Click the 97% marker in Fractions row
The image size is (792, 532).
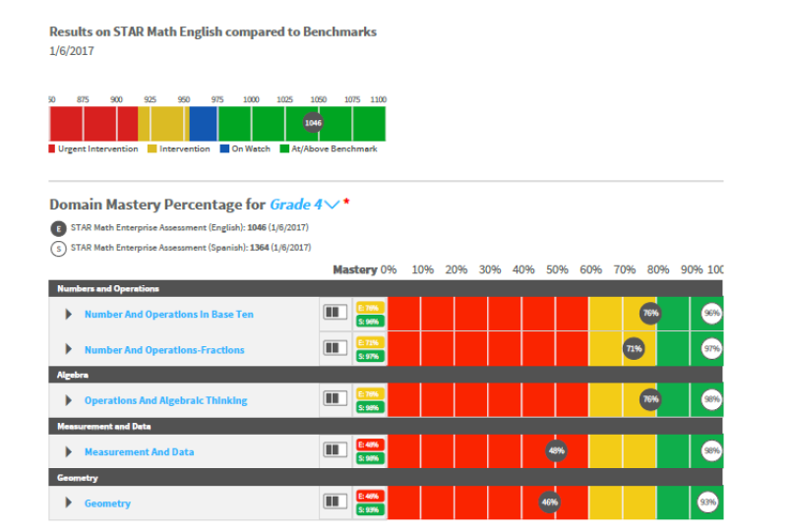pos(711,349)
